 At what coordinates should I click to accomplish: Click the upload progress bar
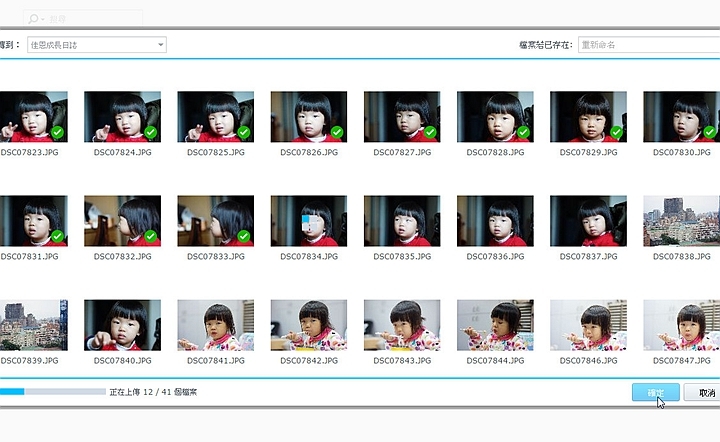coord(53,392)
